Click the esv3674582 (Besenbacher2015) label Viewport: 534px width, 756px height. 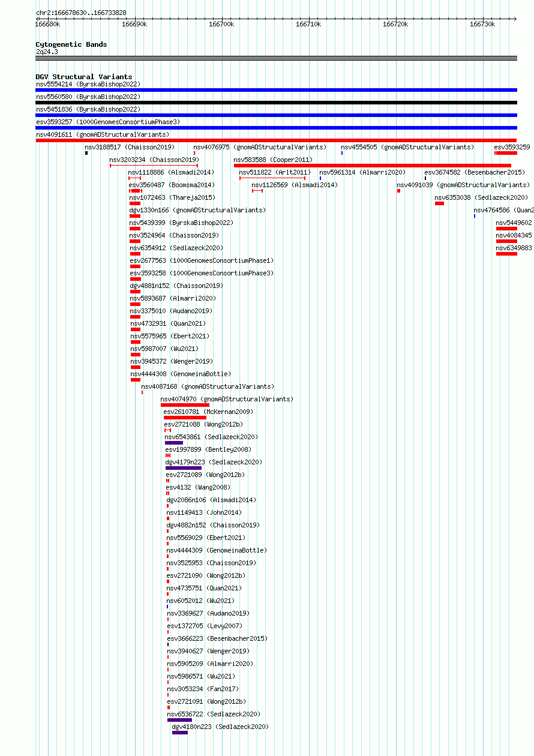click(475, 172)
